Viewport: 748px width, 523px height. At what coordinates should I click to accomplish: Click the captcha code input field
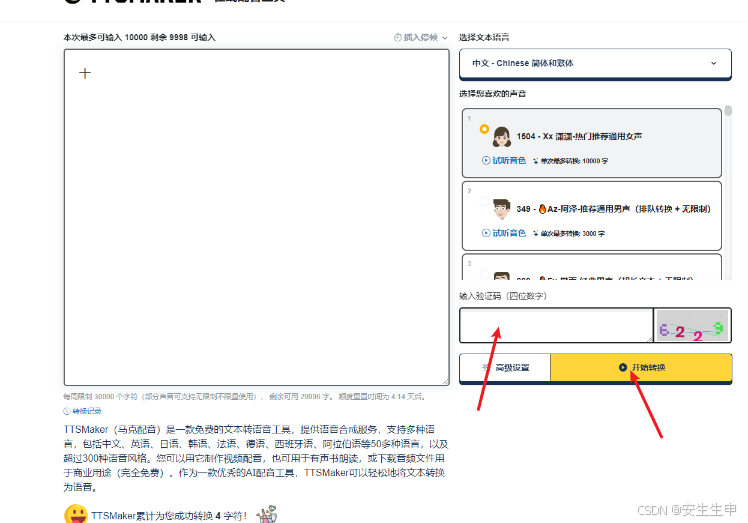556,325
